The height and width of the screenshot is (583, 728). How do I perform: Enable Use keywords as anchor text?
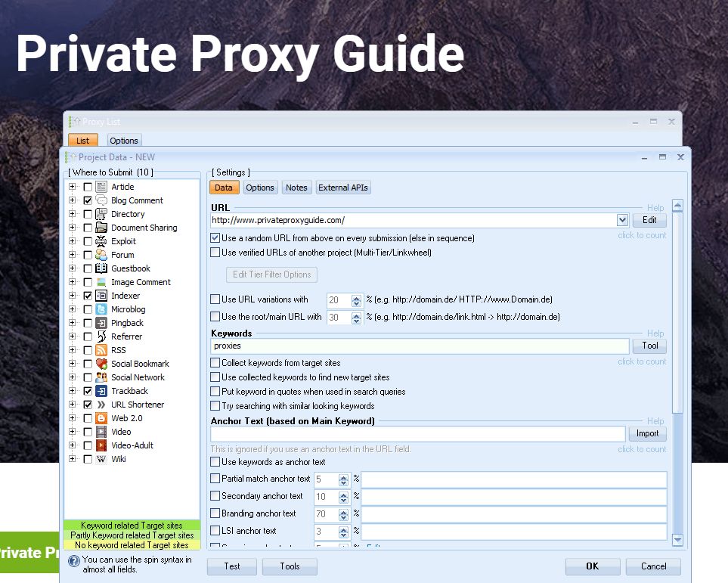[x=215, y=462]
